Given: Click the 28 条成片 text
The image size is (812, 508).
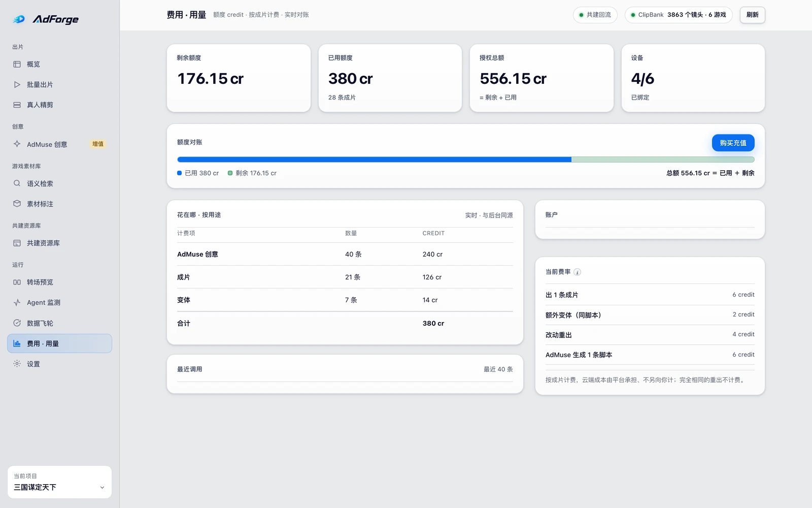Looking at the screenshot, I should tap(342, 98).
